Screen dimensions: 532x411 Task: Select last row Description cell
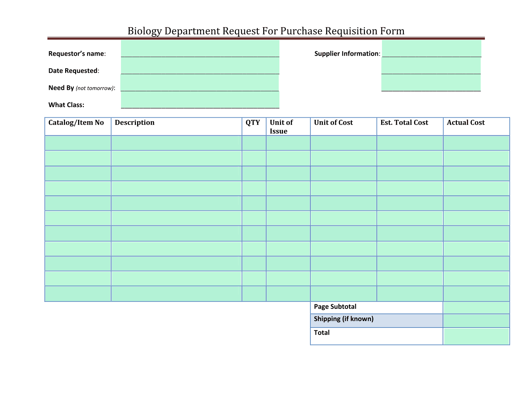tap(176, 294)
